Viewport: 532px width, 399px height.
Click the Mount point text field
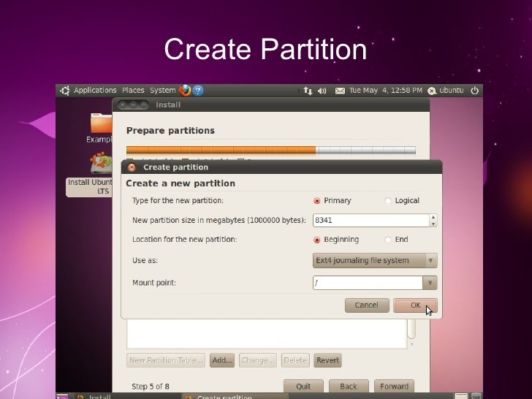[368, 283]
